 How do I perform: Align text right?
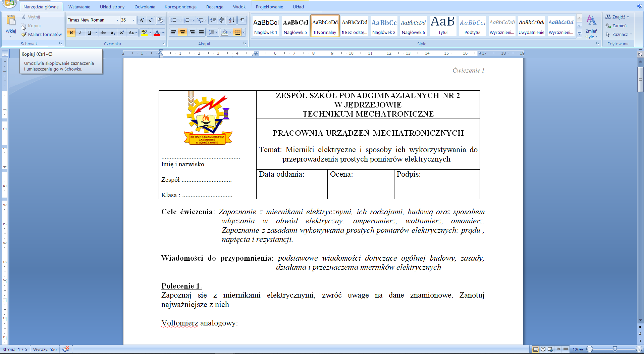[192, 32]
